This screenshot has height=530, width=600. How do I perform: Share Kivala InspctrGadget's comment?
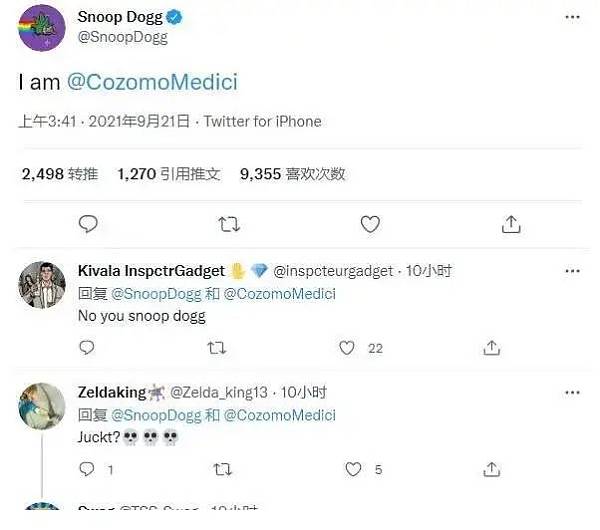(491, 348)
